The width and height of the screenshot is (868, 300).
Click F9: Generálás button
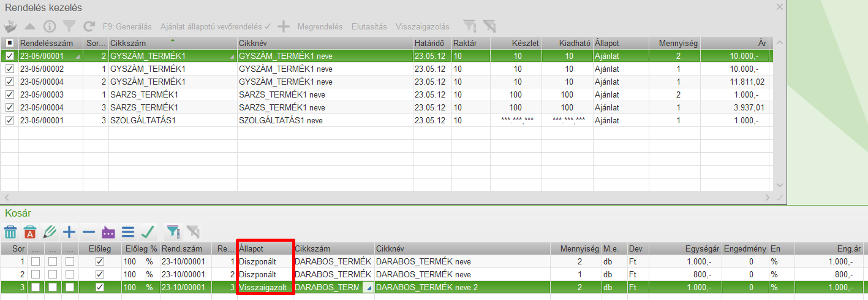click(127, 27)
